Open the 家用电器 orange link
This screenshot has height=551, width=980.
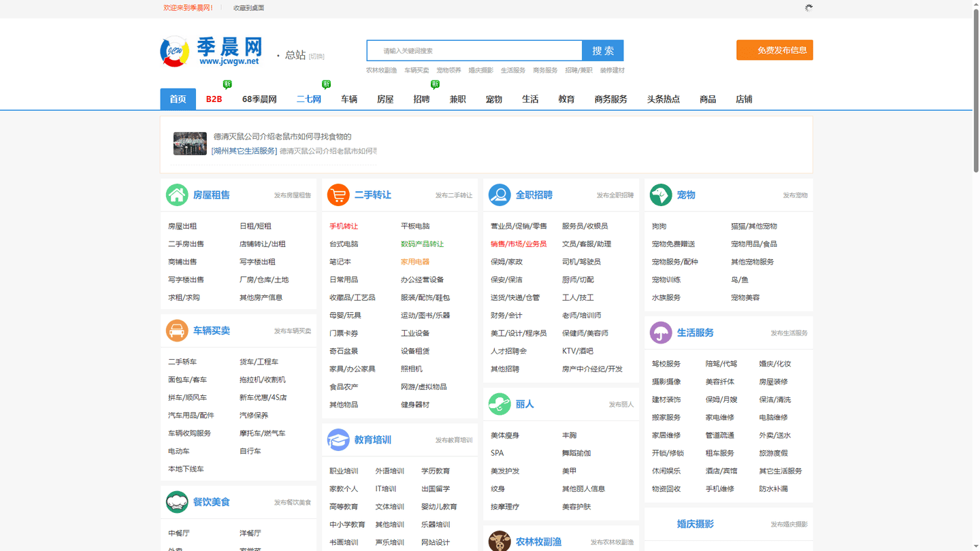pos(415,262)
